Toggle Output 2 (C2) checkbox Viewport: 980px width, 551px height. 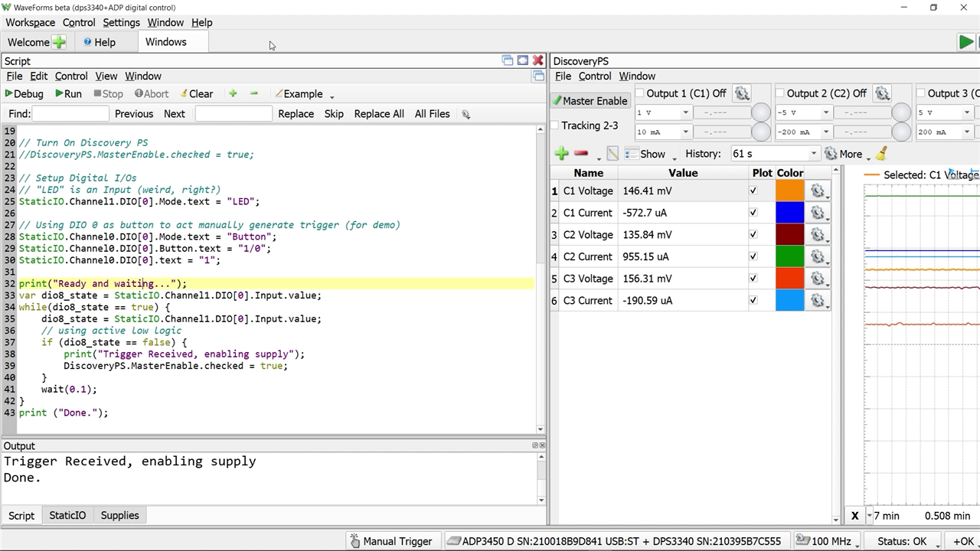780,93
